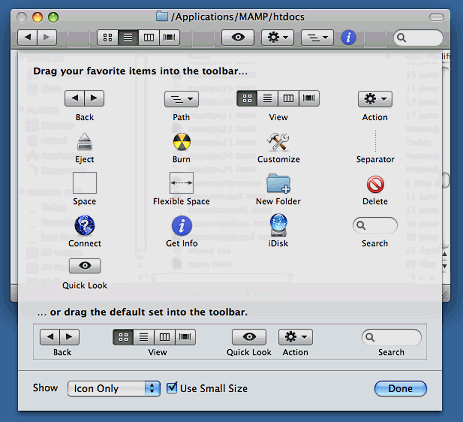Select the Action gear item in palette
Screen dimensions: 463x422
point(375,99)
